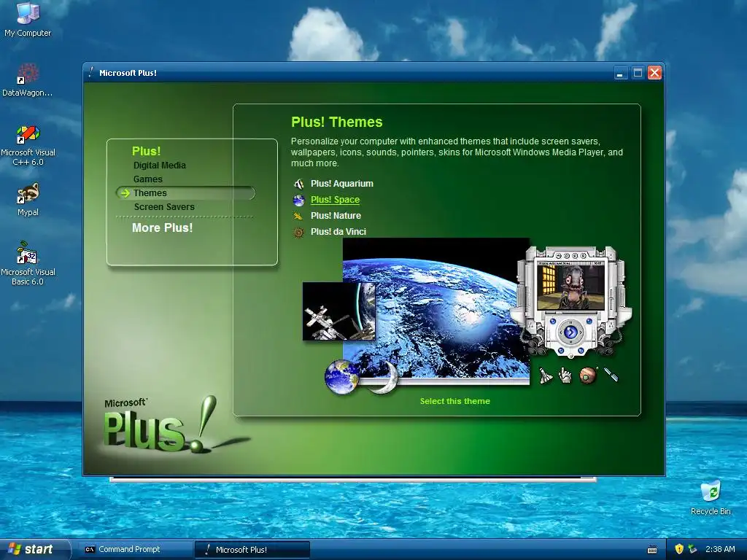
Task: Click the space-themed media player skin preview
Action: pyautogui.click(x=570, y=301)
